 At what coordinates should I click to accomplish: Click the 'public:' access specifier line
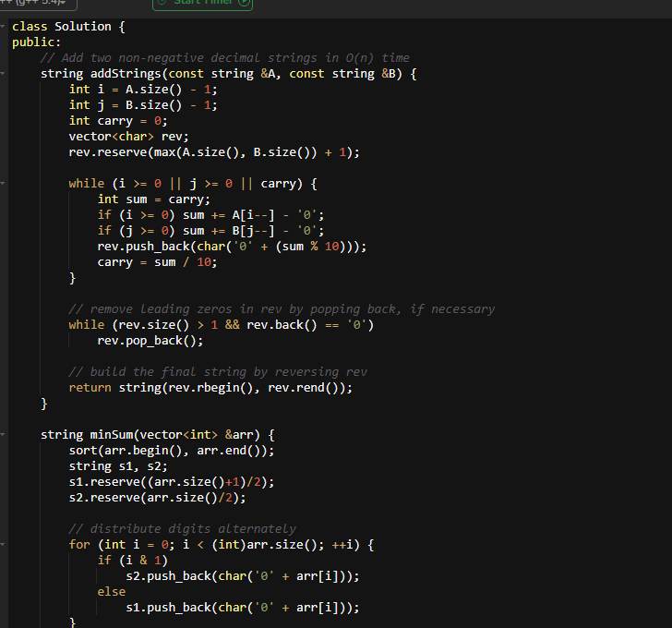click(x=37, y=42)
